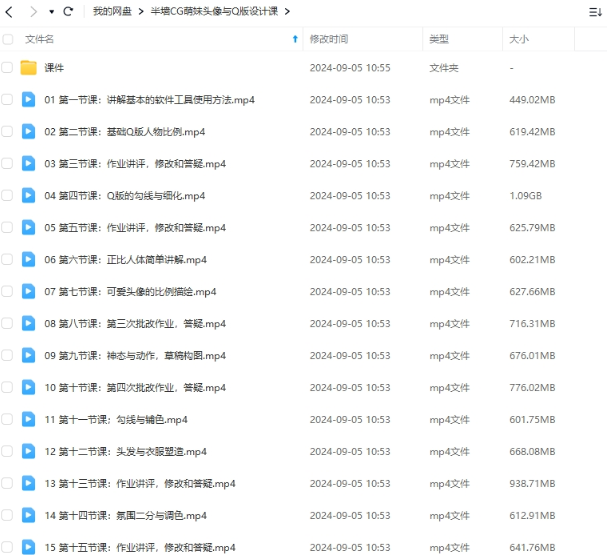Click the video icon of lesson 06

[28, 259]
